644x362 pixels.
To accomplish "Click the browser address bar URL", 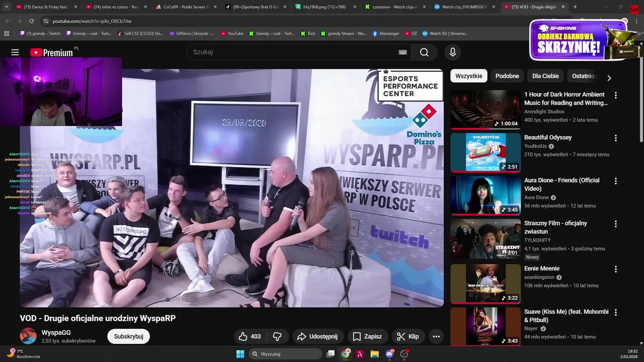I will tap(92, 21).
